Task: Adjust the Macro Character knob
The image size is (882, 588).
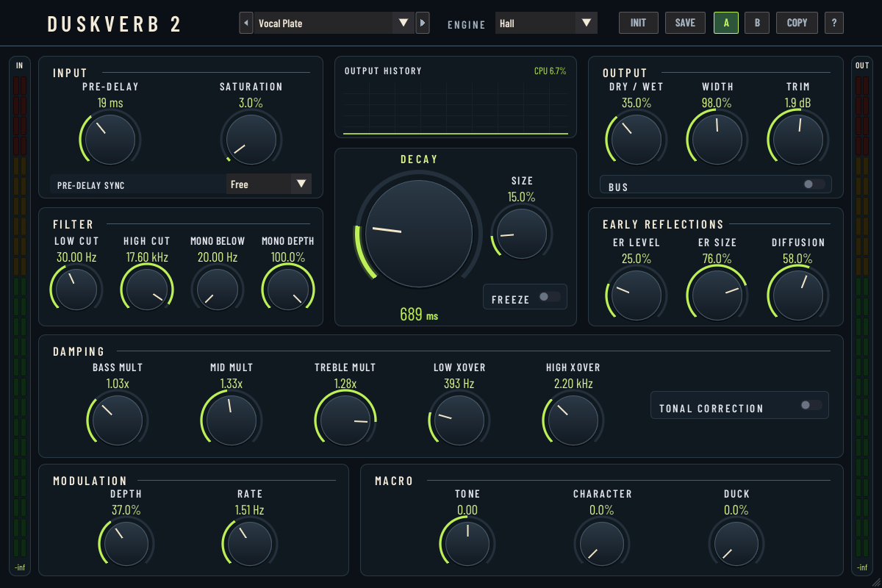Action: coord(602,544)
